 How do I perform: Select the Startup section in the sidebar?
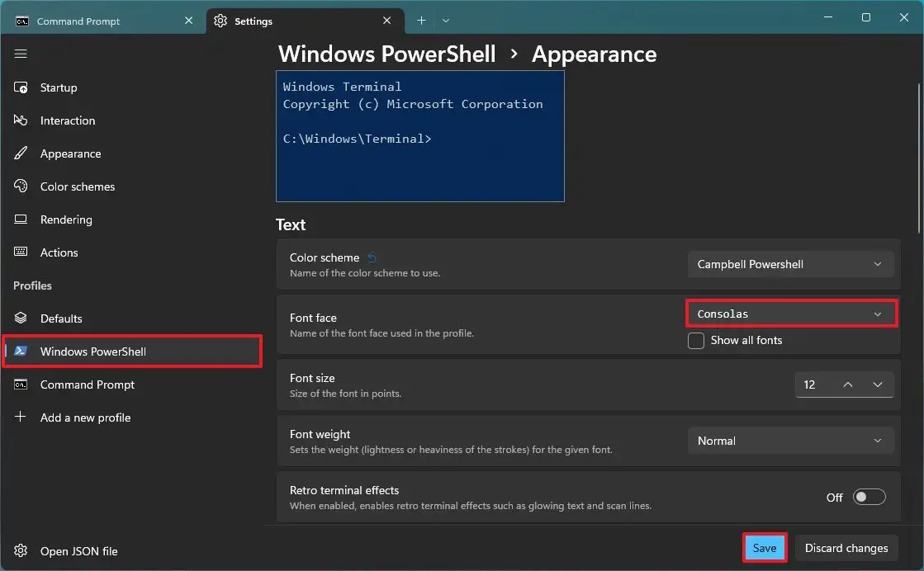[58, 87]
